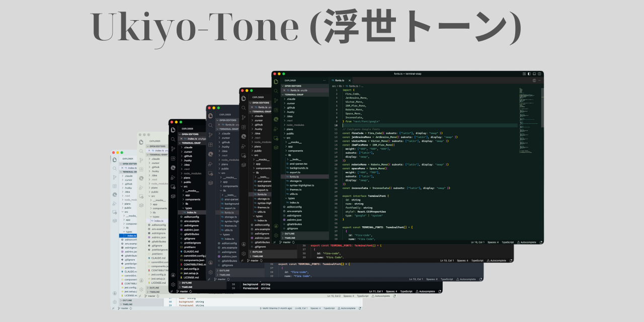Image resolution: width=644 pixels, height=322 pixels.
Task: Click remote connection icon in front window status bar
Action: coord(274,242)
